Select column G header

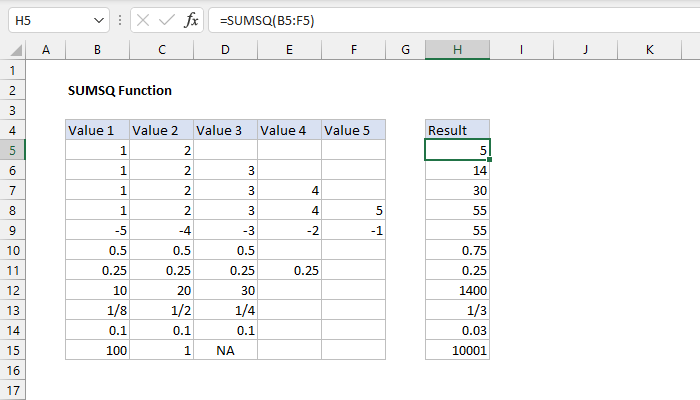[x=405, y=50]
